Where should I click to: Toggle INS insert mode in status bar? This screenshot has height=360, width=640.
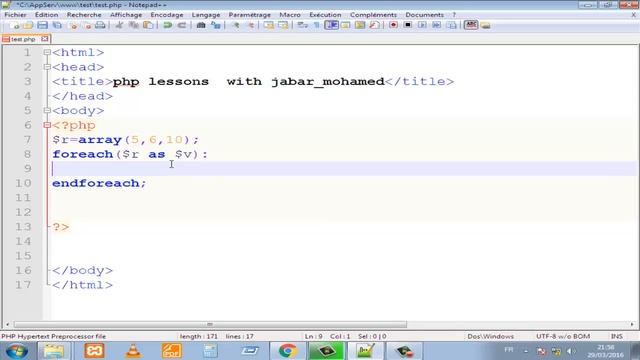pos(616,336)
